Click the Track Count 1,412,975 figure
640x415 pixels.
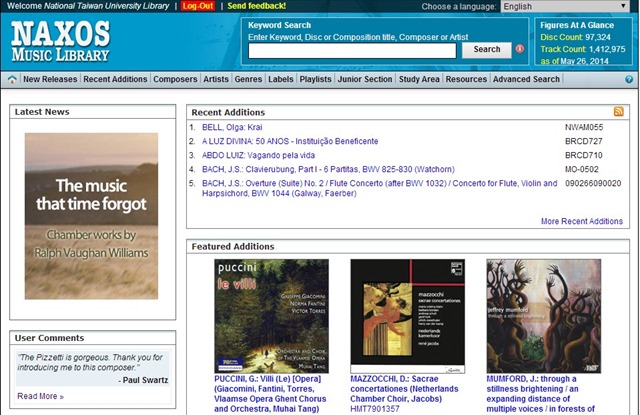point(583,49)
